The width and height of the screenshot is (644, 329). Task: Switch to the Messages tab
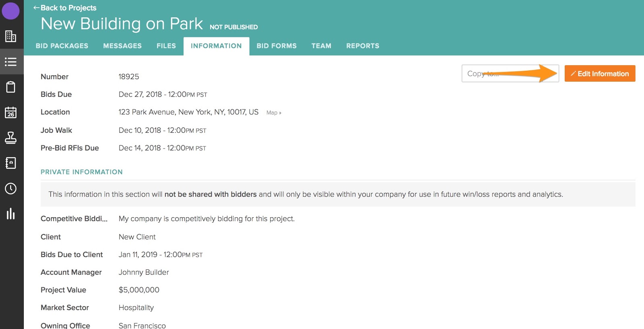[x=122, y=46]
